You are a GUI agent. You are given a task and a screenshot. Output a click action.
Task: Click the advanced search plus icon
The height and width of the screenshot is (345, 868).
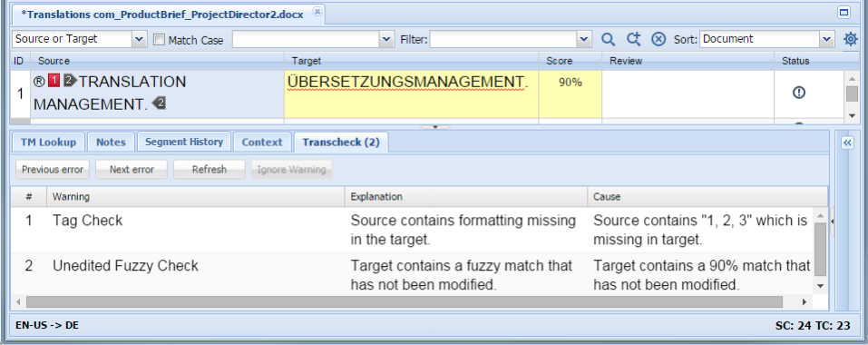pyautogui.click(x=633, y=39)
